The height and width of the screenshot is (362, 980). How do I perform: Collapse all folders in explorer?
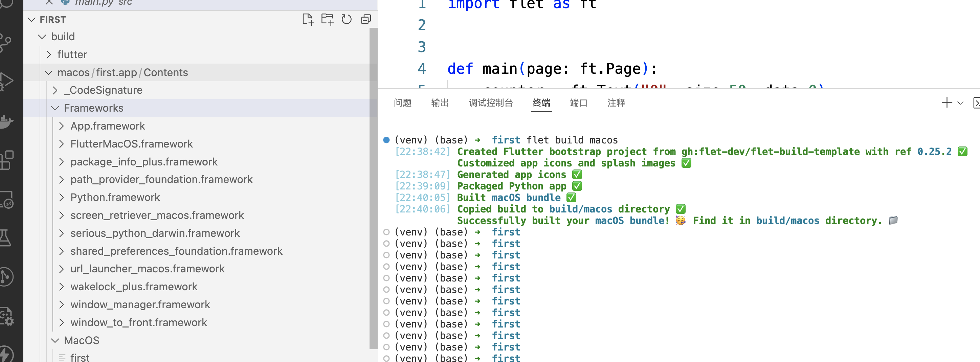366,19
